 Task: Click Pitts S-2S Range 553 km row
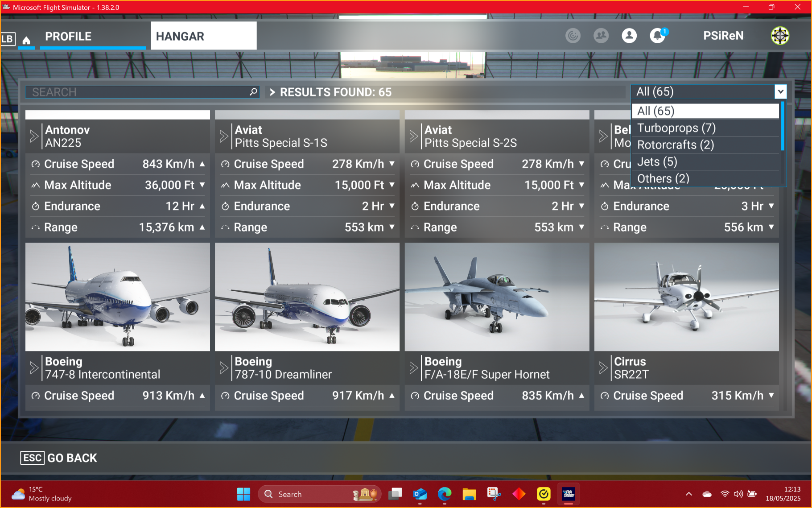click(x=497, y=227)
